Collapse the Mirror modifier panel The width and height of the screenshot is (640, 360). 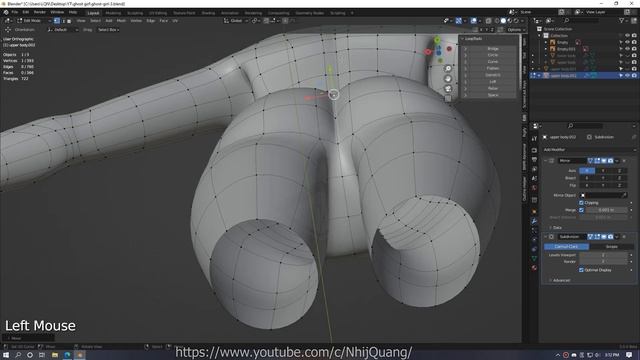(545, 161)
